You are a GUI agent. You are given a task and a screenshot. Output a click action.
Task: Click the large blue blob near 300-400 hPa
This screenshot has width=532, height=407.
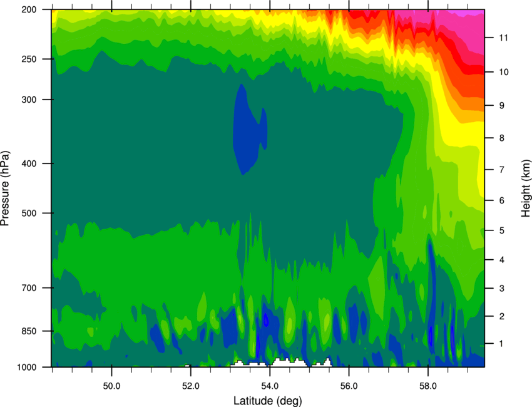tap(248, 132)
